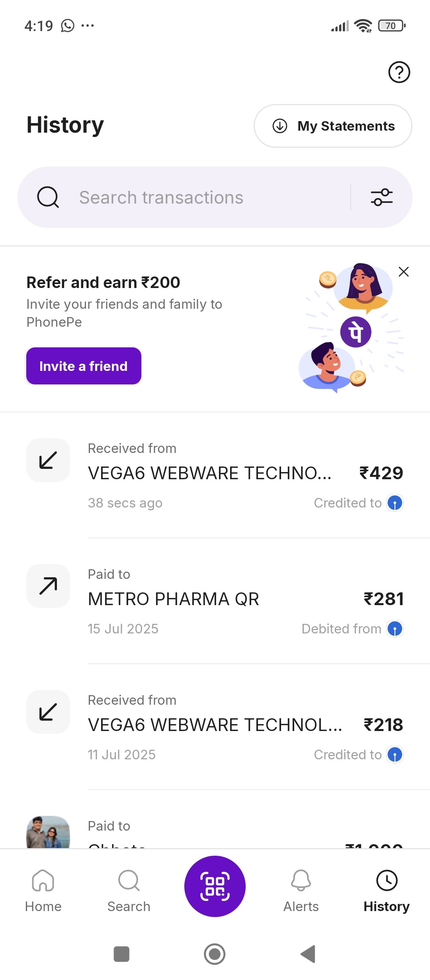Open the QR code scanner button

215,886
